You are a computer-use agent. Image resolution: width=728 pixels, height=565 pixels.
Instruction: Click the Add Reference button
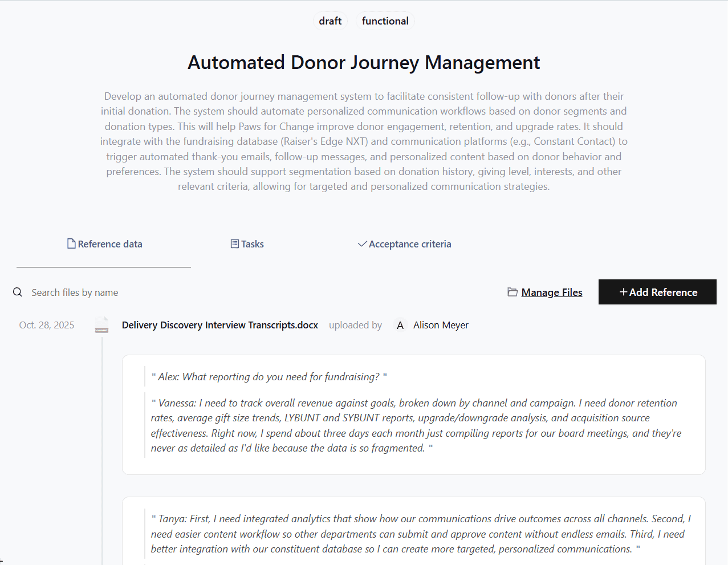657,292
